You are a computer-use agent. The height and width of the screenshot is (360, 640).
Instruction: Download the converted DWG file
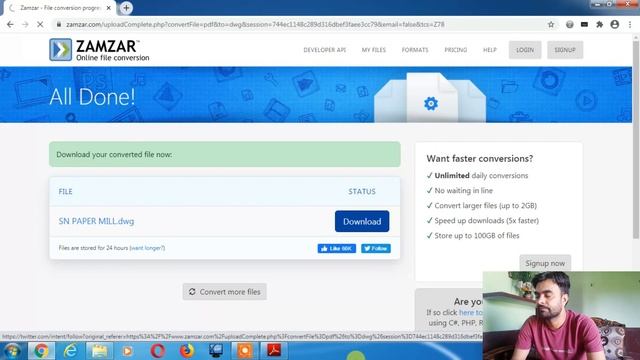tap(362, 221)
